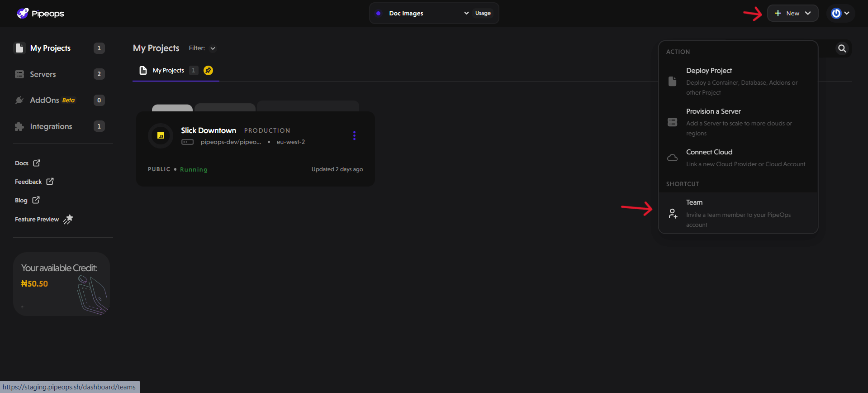Click the search magnifier icon
Image resolution: width=868 pixels, height=393 pixels.
coord(842,48)
